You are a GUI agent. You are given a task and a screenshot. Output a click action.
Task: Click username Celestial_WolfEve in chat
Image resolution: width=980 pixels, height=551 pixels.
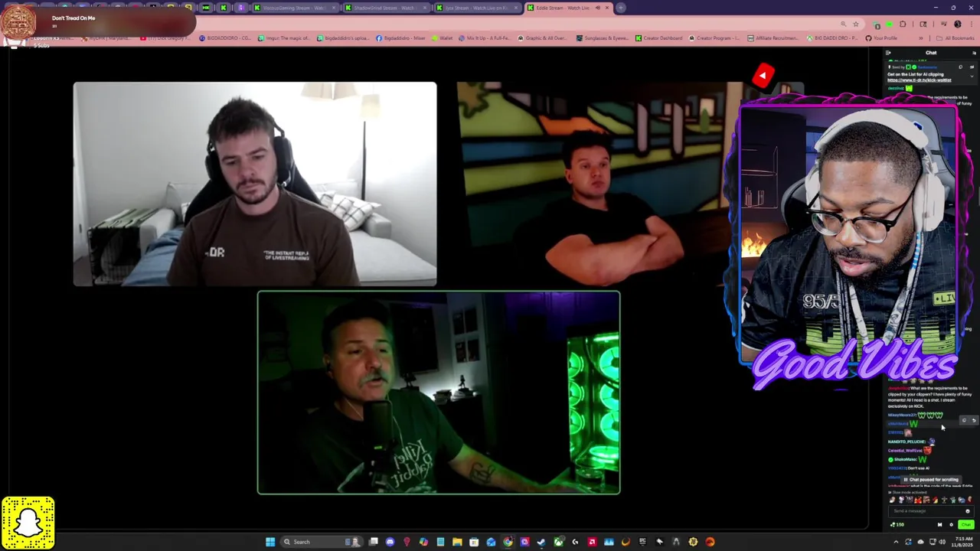click(905, 451)
